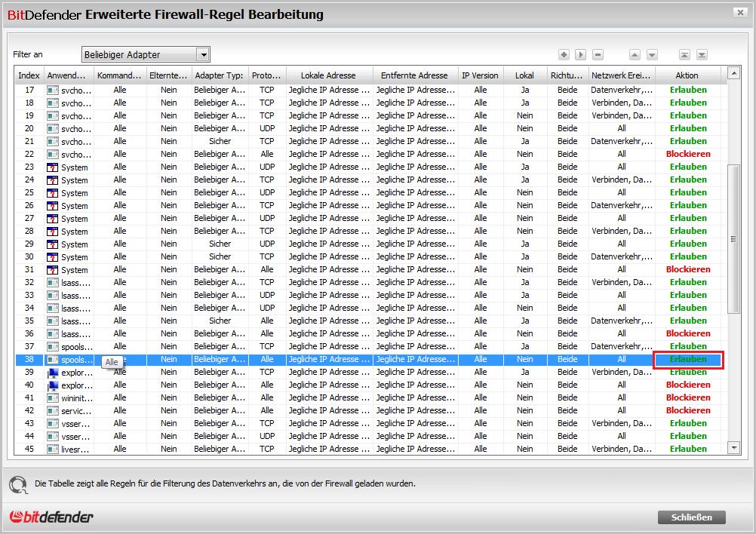Click Sicher adapter type in row 21
Screen dimensions: 756x534
pos(220,141)
